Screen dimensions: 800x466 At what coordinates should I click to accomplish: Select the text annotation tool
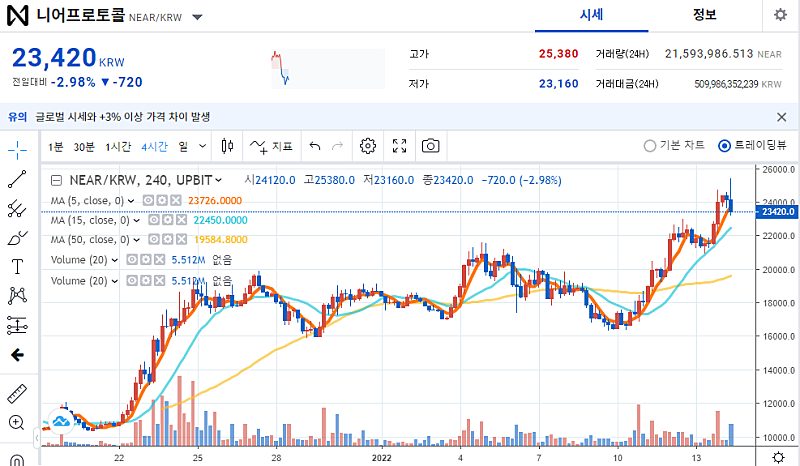pyautogui.click(x=17, y=266)
